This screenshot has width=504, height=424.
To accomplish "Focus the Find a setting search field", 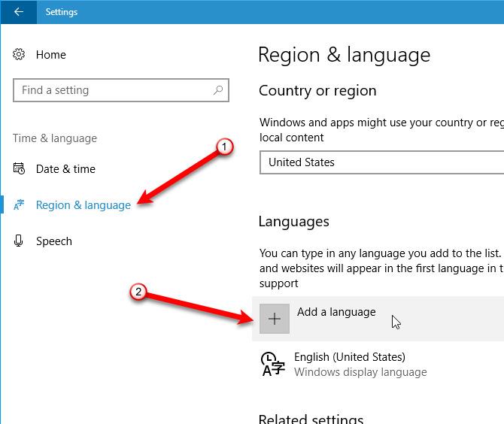I will 113,90.
